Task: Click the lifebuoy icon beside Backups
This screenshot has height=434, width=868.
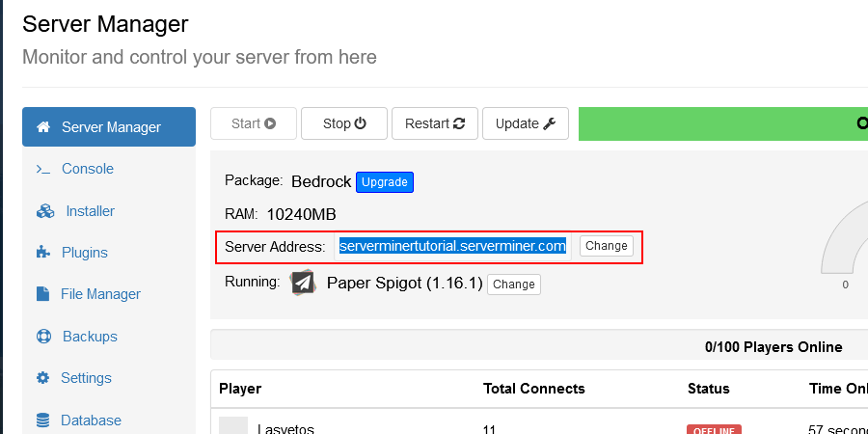Action: coord(43,336)
